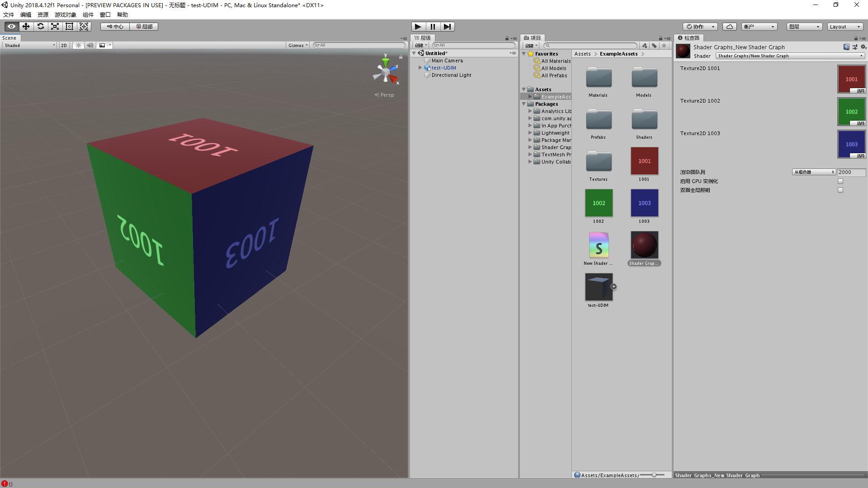868x488 pixels.
Task: Open the 游戏对象 menu
Action: [65, 14]
